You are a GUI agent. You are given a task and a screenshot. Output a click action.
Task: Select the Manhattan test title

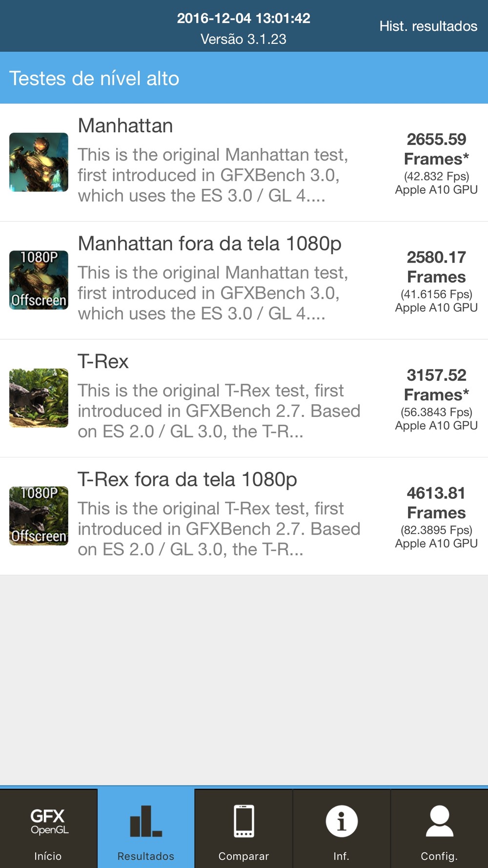(125, 126)
